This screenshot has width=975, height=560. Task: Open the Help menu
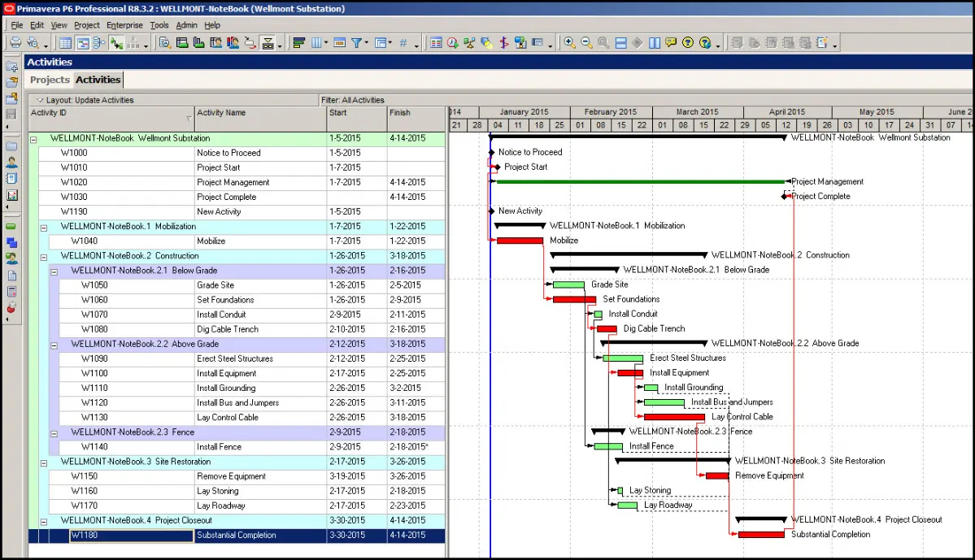[212, 25]
